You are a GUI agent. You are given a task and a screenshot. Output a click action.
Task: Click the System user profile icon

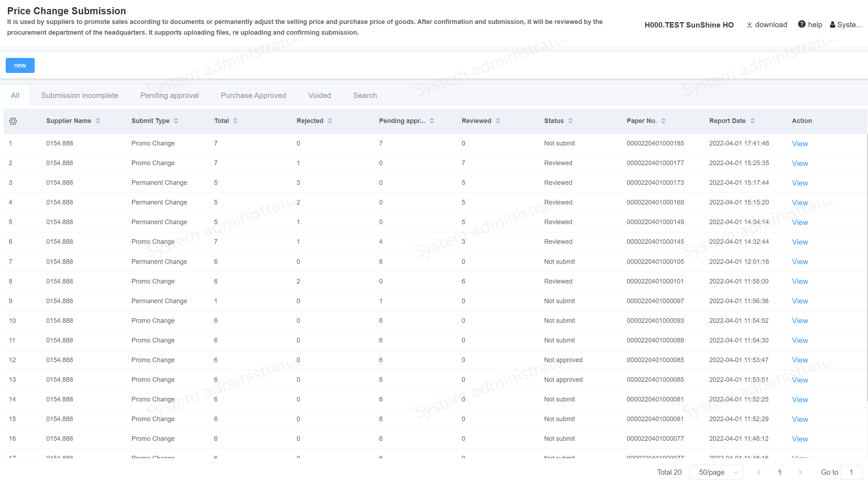pyautogui.click(x=832, y=25)
